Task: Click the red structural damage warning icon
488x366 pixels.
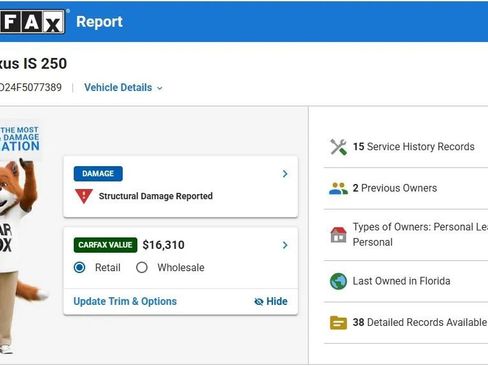Action: click(x=84, y=196)
